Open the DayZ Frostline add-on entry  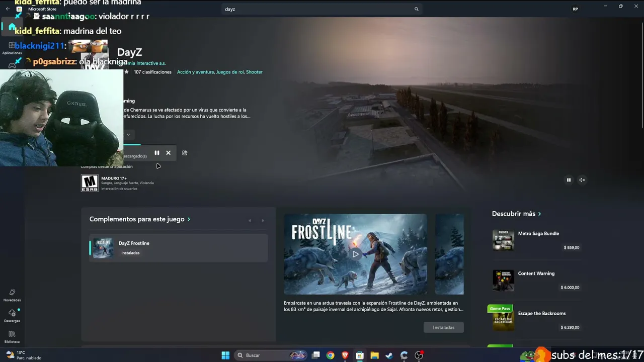[179, 248]
